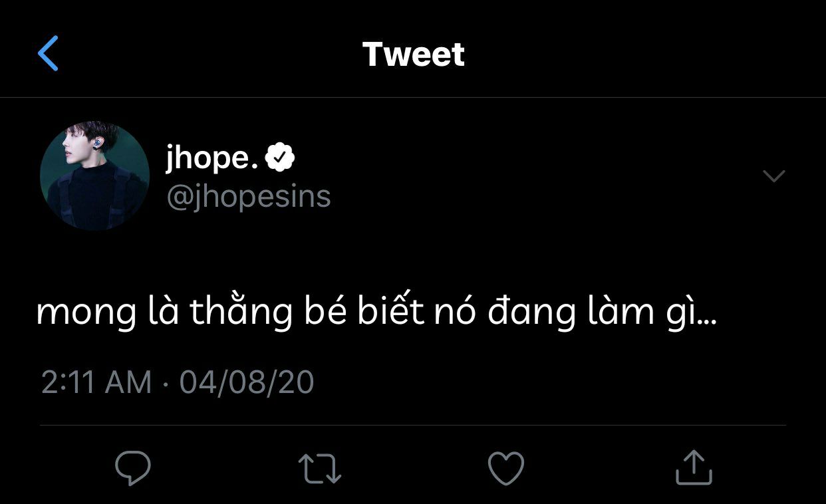Open the share sheet icon
This screenshot has width=826, height=504.
click(694, 467)
